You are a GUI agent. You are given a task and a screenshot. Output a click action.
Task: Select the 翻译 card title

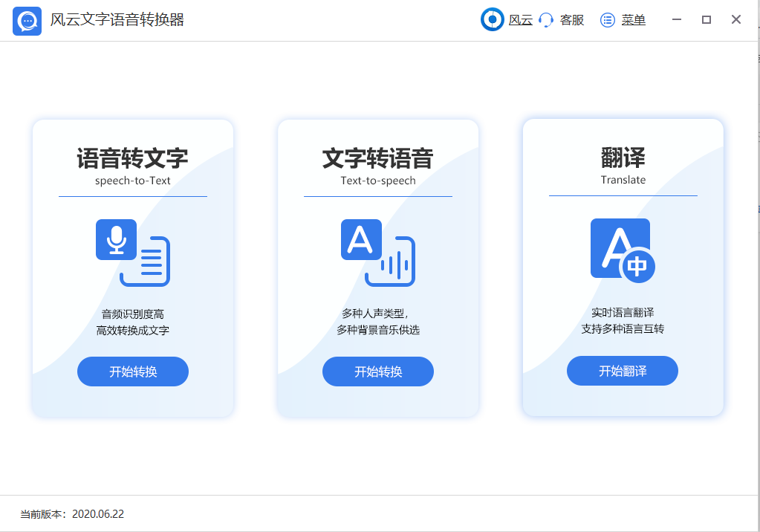pos(623,158)
